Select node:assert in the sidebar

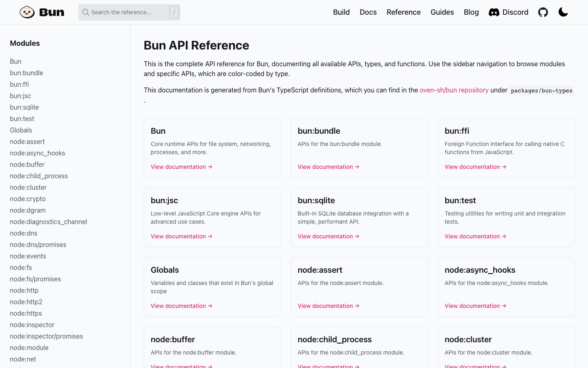tap(27, 141)
